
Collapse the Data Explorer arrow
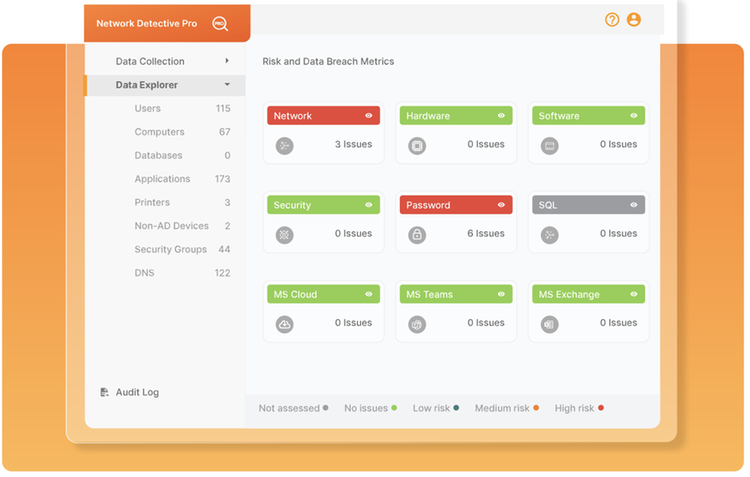(227, 85)
